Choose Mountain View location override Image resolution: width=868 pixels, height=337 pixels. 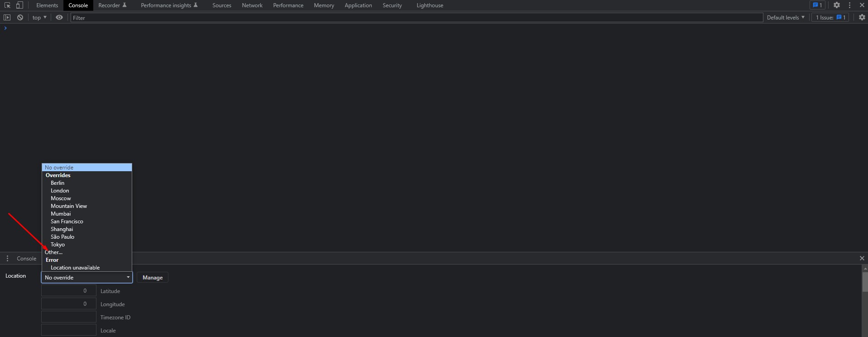pos(87,206)
